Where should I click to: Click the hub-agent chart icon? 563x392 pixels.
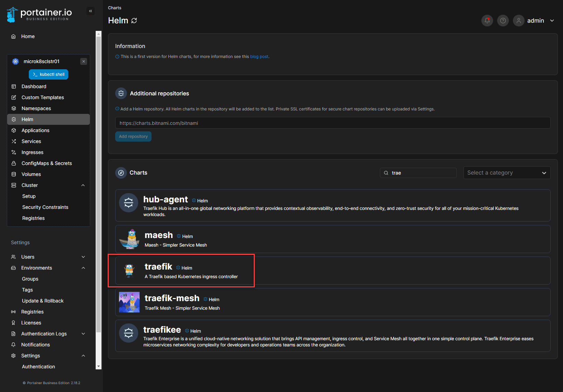click(129, 203)
